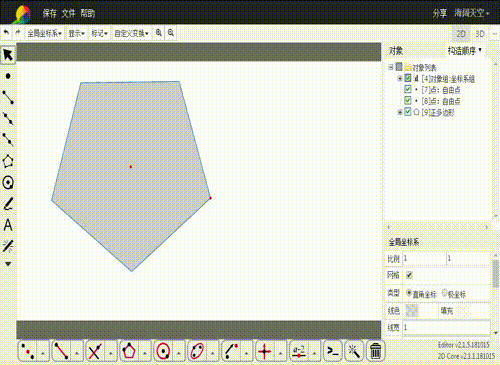Switch to 3D view tab
This screenshot has height=365, width=500.
[x=480, y=34]
